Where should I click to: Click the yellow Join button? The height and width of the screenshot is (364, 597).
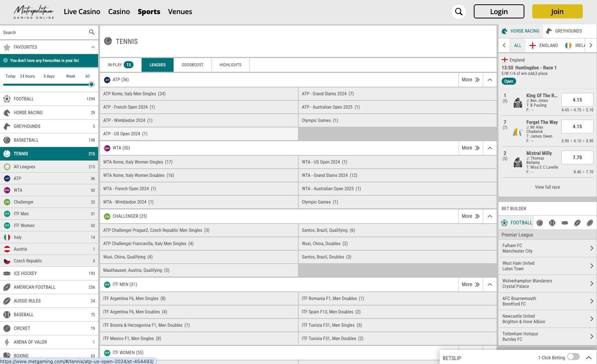[x=557, y=11]
